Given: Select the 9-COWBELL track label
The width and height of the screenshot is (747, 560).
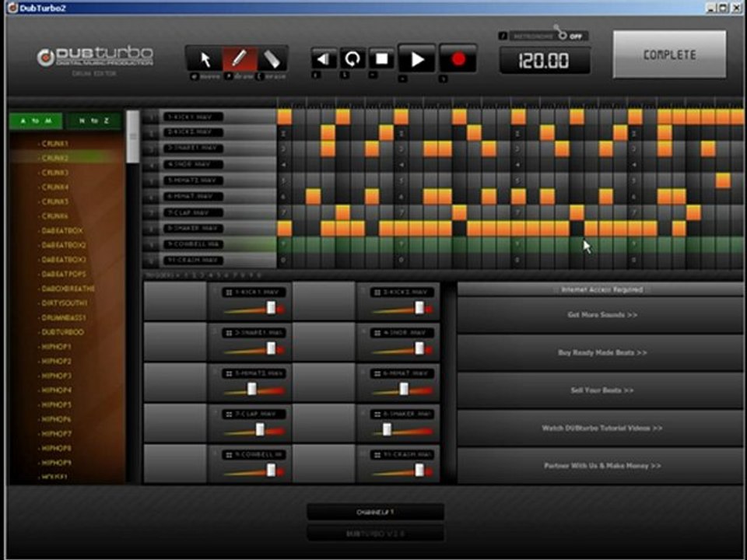Looking at the screenshot, I should pos(193,244).
